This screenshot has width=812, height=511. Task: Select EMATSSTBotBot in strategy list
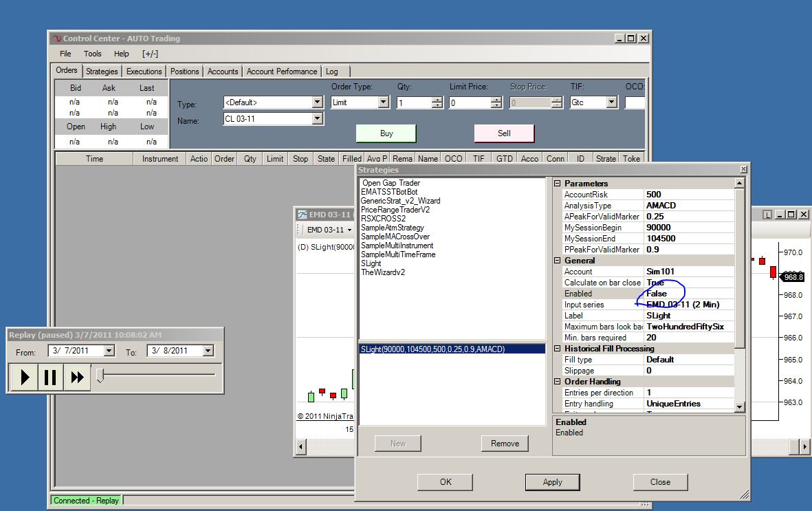tap(389, 192)
